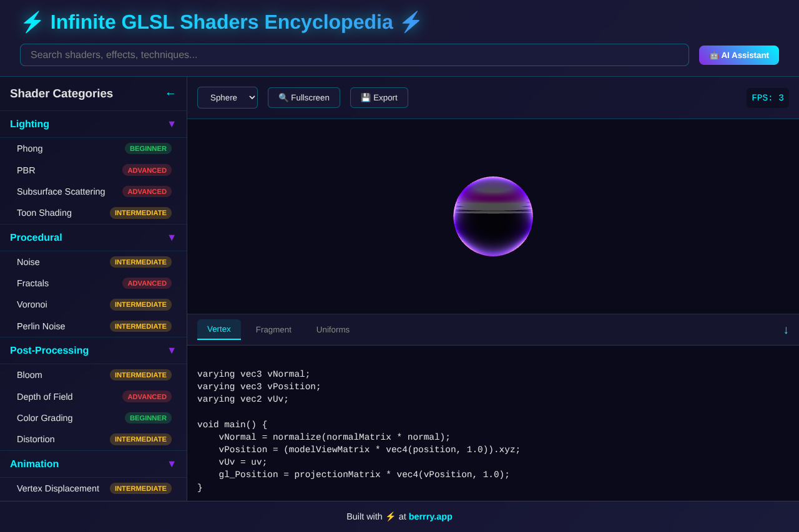Click the download arrow above the code editor
This screenshot has height=532, width=799.
coord(786,330)
